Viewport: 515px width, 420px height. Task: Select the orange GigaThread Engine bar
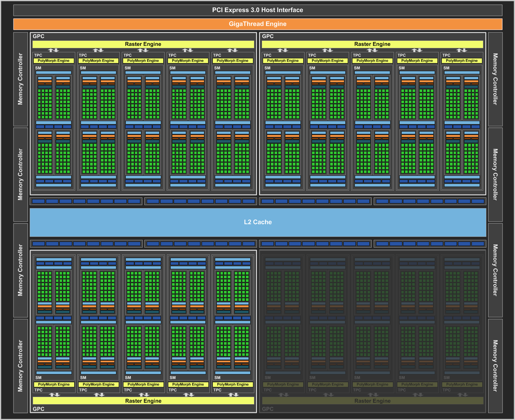(x=257, y=24)
